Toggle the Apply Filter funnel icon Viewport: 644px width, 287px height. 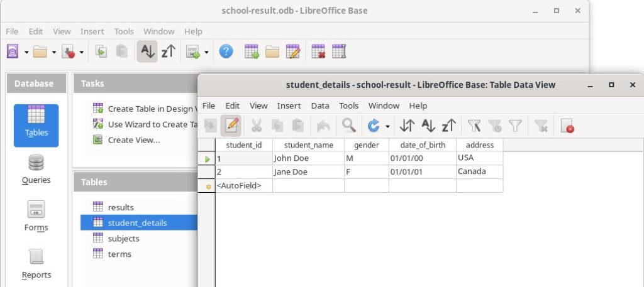coord(495,126)
